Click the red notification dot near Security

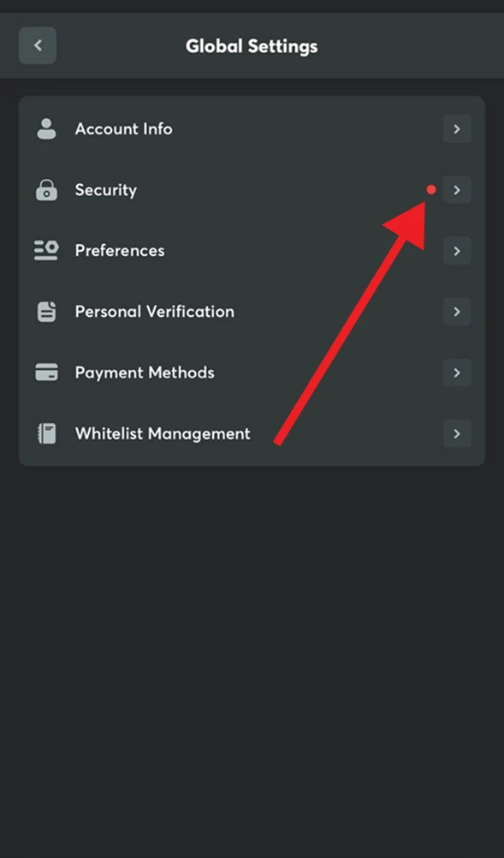431,189
